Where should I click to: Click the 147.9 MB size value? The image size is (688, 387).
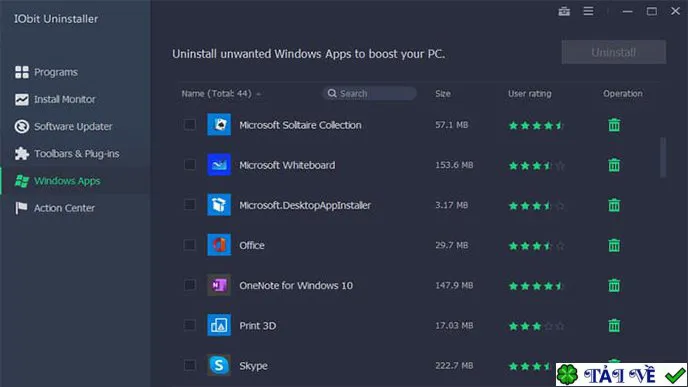point(454,285)
